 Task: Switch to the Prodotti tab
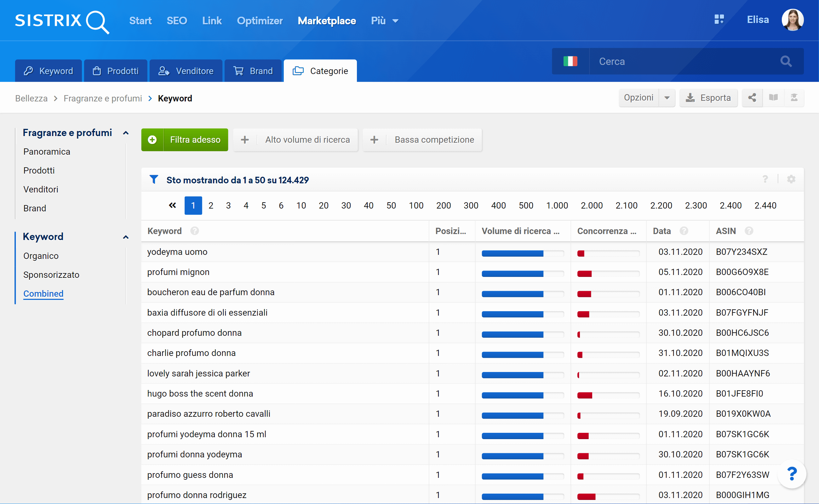(115, 71)
